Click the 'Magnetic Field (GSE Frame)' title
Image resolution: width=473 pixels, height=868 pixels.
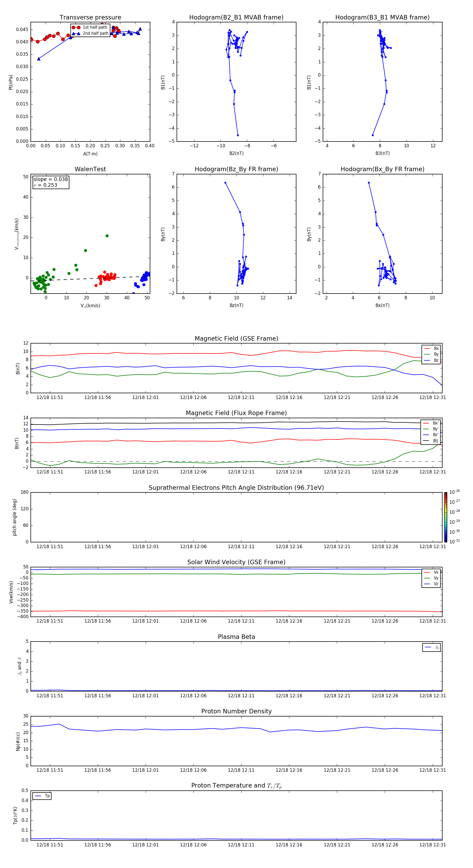(x=236, y=339)
